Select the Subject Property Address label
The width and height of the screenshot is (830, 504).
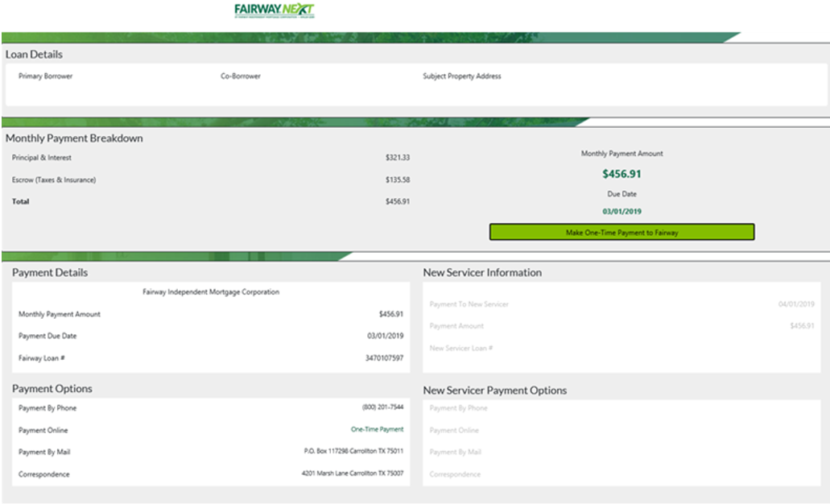461,76
